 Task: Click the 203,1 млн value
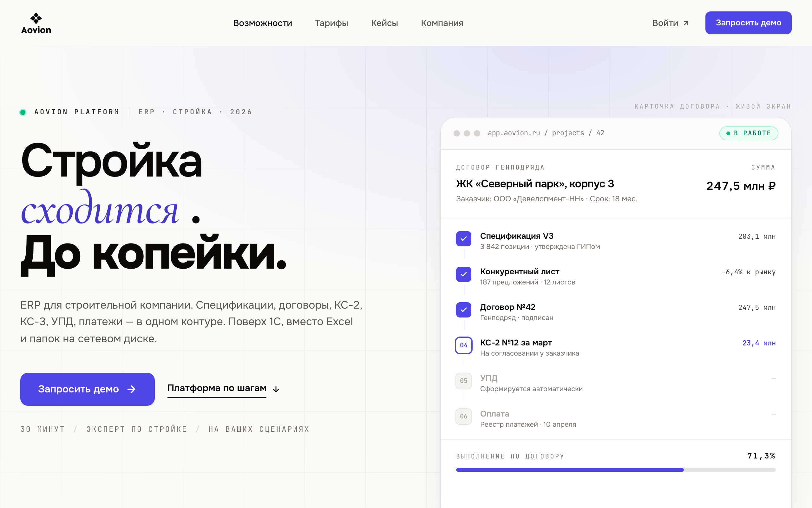coord(757,237)
